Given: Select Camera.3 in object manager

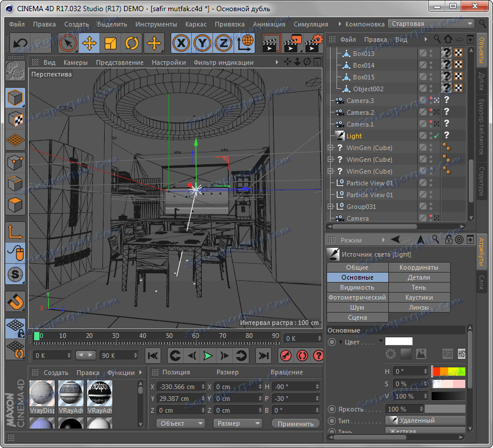Looking at the screenshot, I should [360, 101].
